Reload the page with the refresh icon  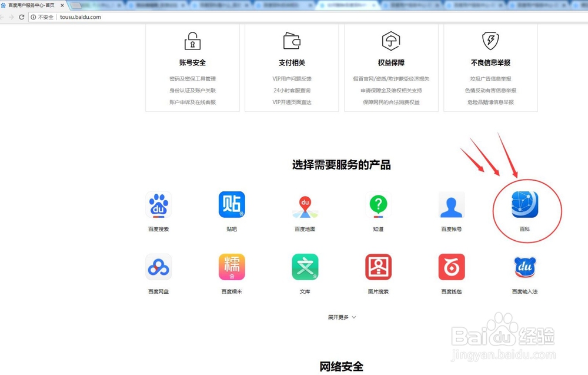(x=21, y=17)
